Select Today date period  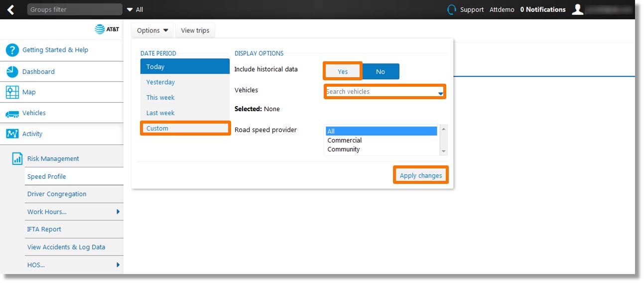(x=185, y=67)
